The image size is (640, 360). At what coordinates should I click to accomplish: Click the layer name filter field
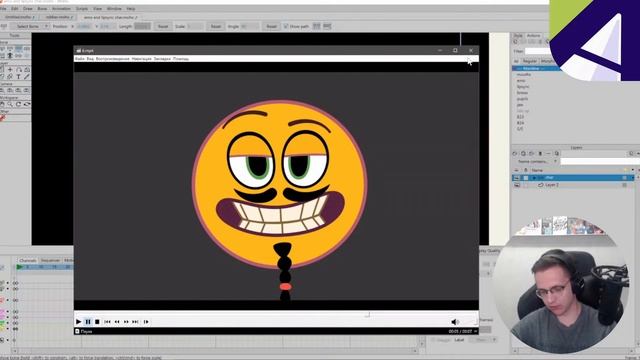point(600,162)
